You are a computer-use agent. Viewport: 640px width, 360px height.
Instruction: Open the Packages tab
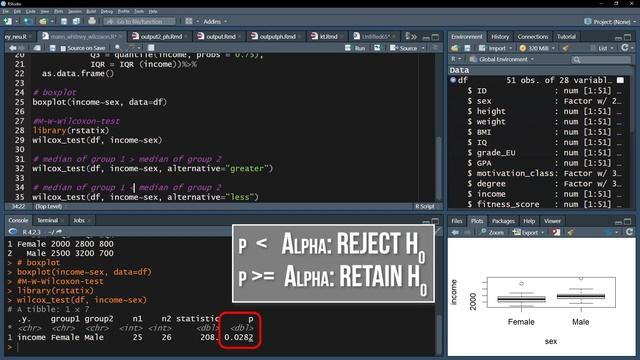click(503, 221)
